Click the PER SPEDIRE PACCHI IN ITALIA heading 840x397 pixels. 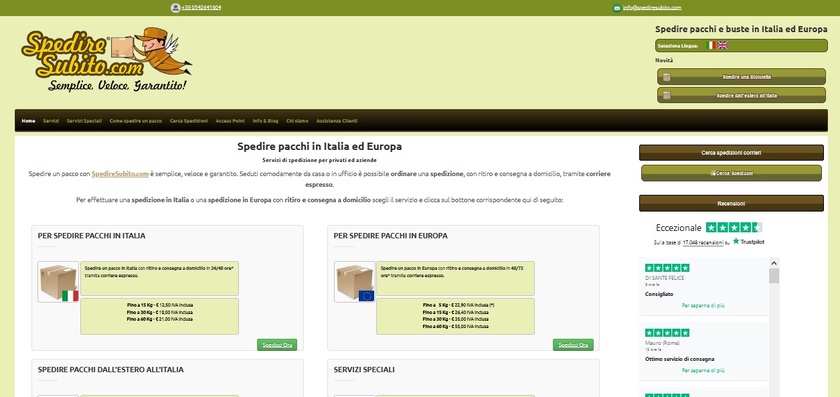pos(91,236)
